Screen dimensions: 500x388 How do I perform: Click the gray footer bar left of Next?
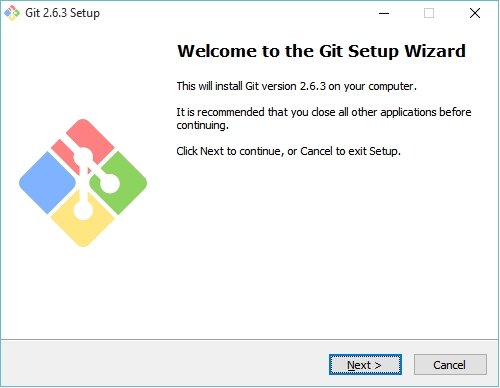163,363
